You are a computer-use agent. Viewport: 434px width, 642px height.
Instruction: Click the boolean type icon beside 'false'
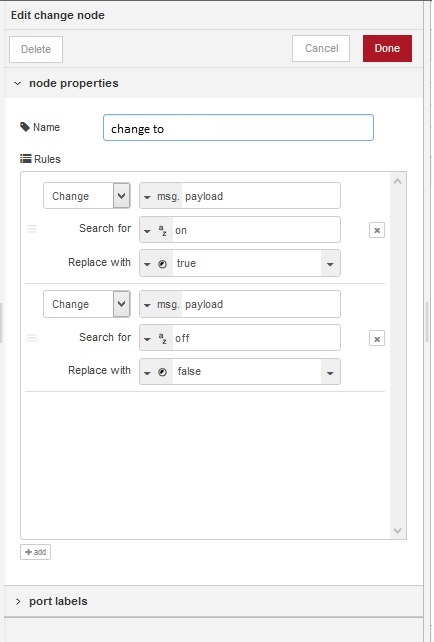[163, 372]
